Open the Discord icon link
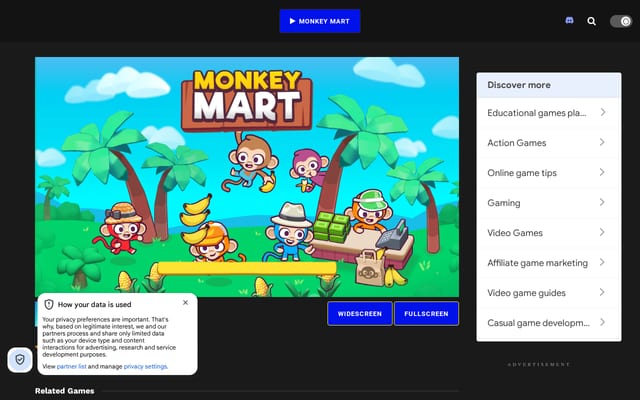Screen dimensions: 640x400 [x=569, y=20]
